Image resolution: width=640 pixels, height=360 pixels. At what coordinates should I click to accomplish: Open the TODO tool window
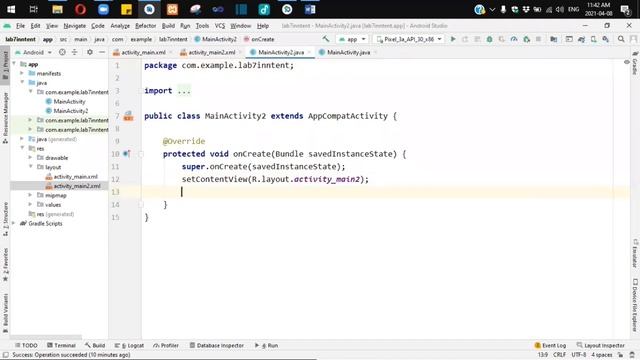(26, 345)
